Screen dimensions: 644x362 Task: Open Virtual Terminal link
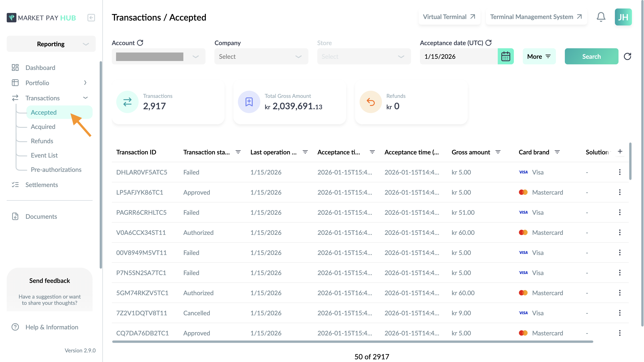point(449,17)
